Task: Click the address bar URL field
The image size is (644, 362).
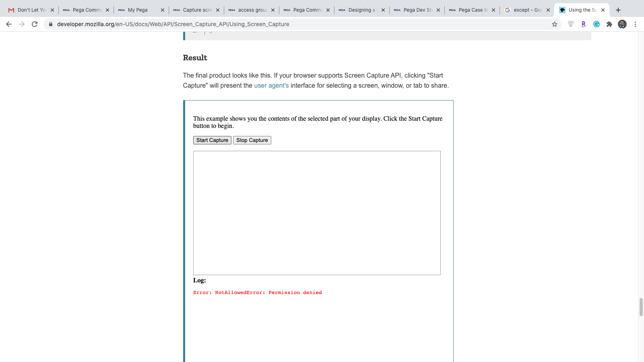Action: tap(282, 24)
